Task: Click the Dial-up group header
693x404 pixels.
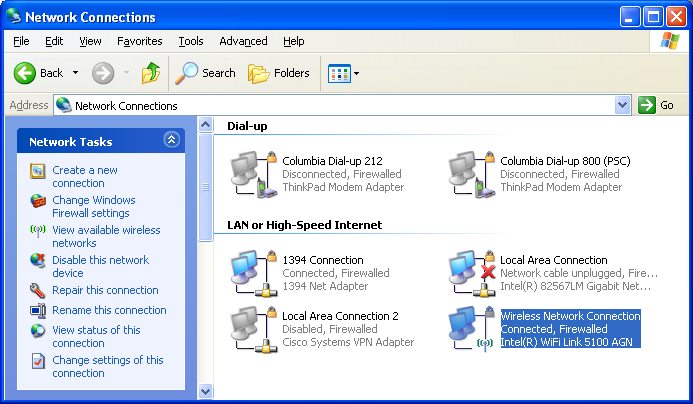Action: (247, 126)
